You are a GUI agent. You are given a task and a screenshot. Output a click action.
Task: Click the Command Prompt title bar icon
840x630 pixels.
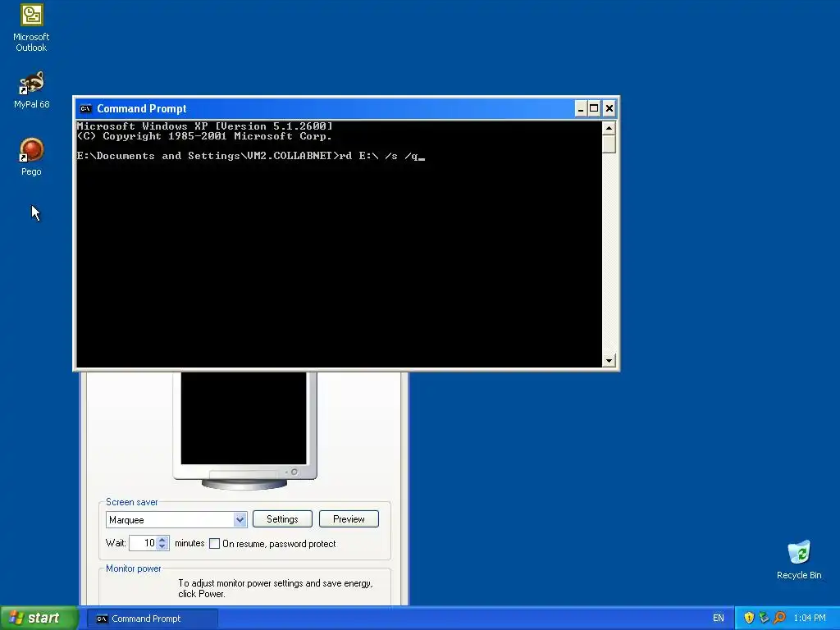85,109
